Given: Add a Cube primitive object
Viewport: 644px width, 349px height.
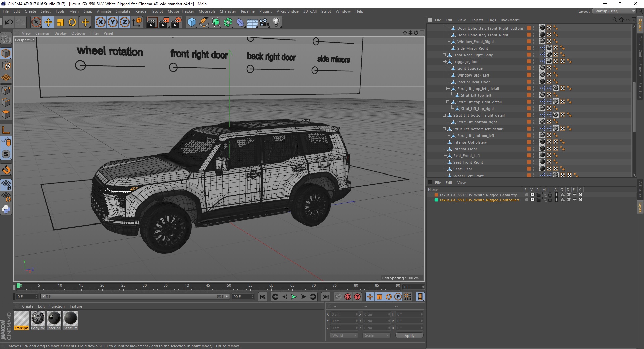Looking at the screenshot, I should [x=192, y=22].
